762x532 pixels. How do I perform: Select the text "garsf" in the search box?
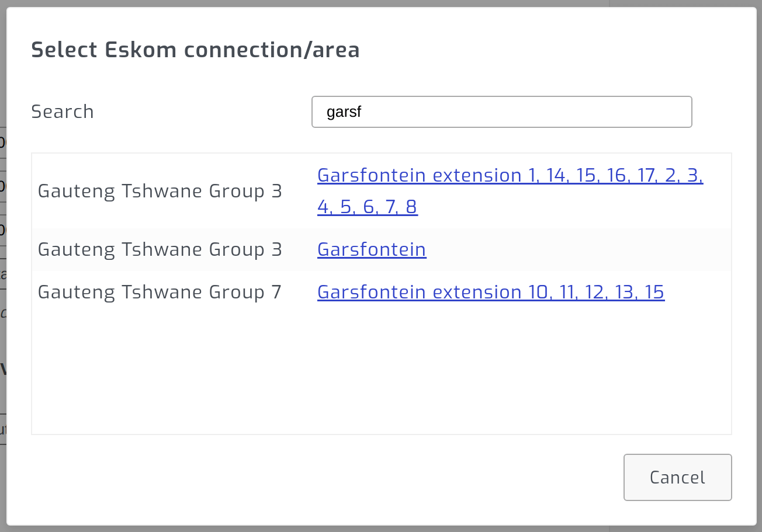[x=344, y=112]
